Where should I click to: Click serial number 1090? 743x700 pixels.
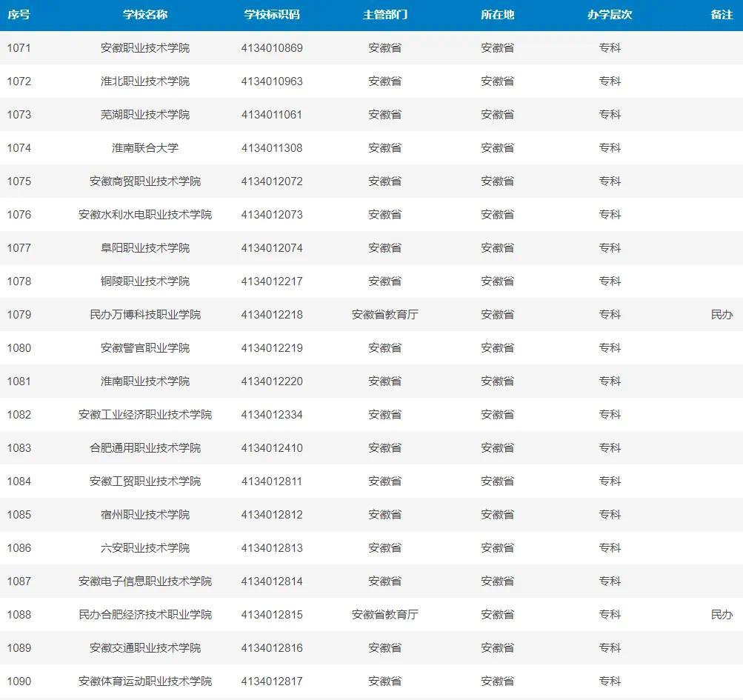click(19, 681)
